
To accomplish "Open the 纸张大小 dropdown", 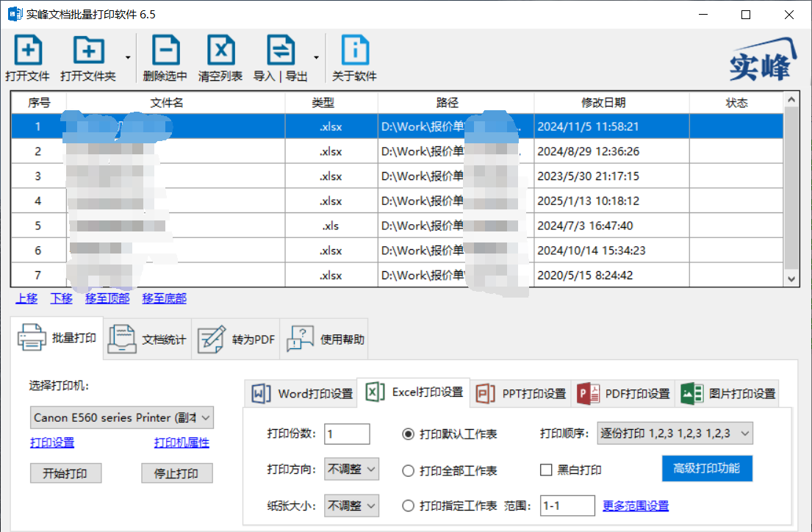I will [x=352, y=506].
